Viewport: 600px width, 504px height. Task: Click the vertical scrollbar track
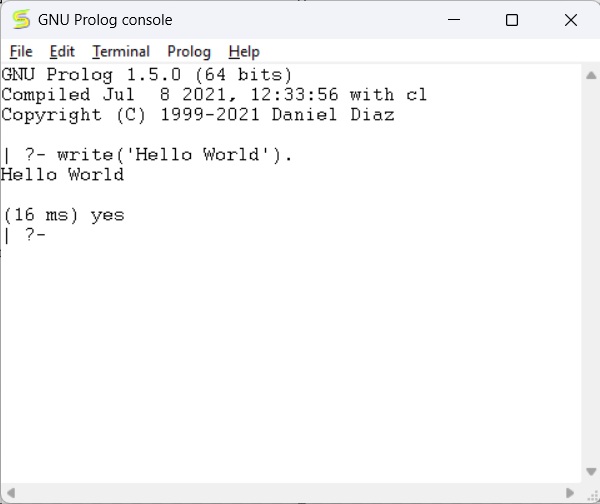(x=591, y=270)
